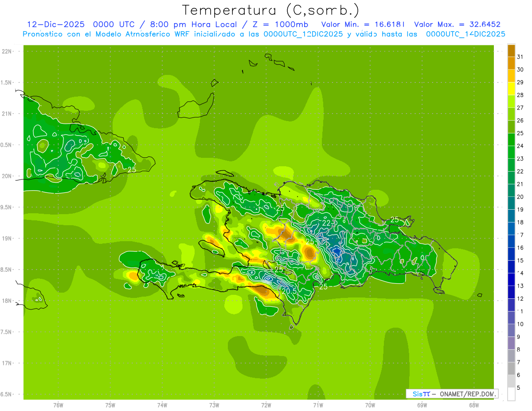This screenshot has height=411, width=532.
Task: Click the "20.5" contour label on the map
Action: [x=289, y=291]
